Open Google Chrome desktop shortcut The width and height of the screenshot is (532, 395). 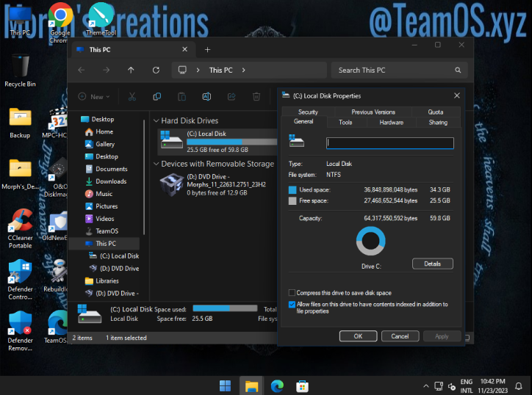pos(60,23)
